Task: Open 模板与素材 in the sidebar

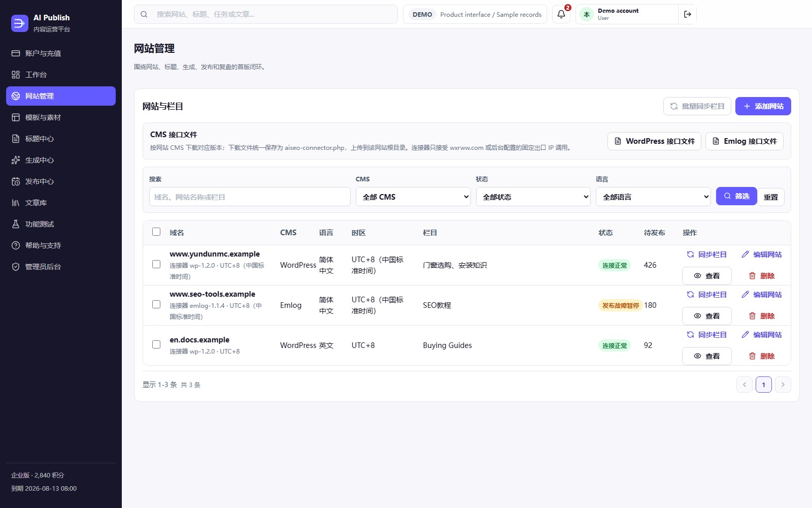Action: [x=61, y=117]
